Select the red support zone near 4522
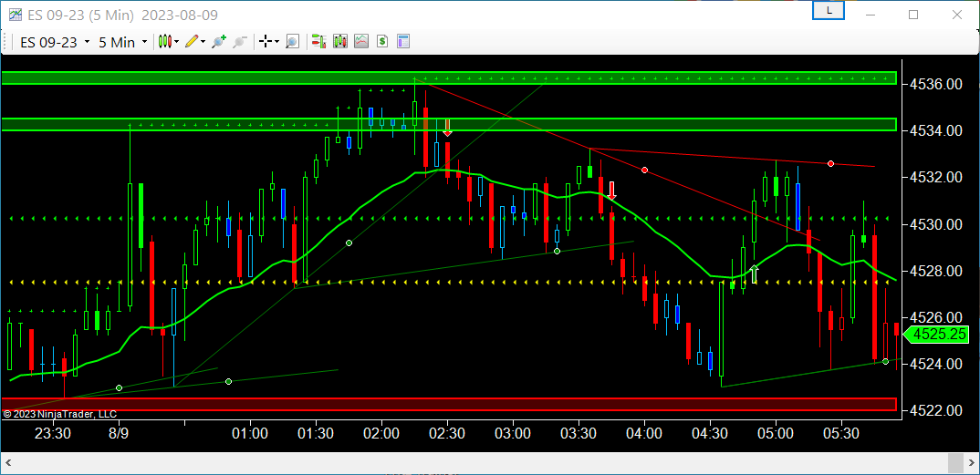980x475 pixels. 449,404
